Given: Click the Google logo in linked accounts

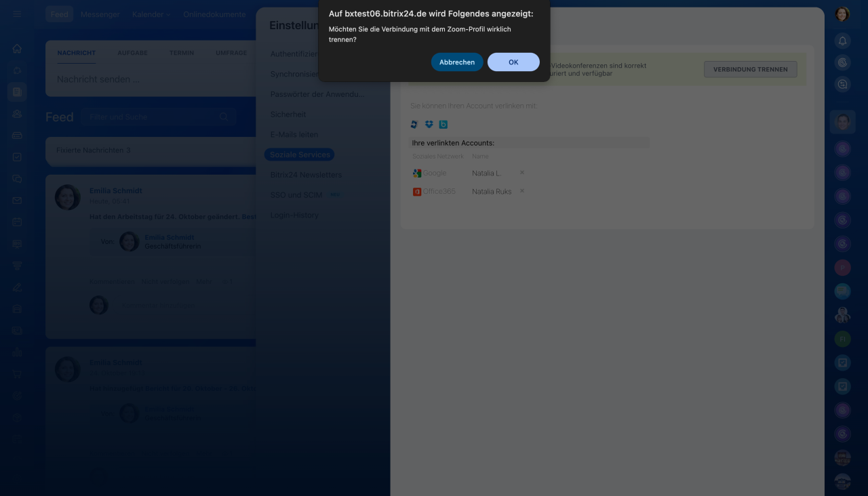Looking at the screenshot, I should point(417,173).
